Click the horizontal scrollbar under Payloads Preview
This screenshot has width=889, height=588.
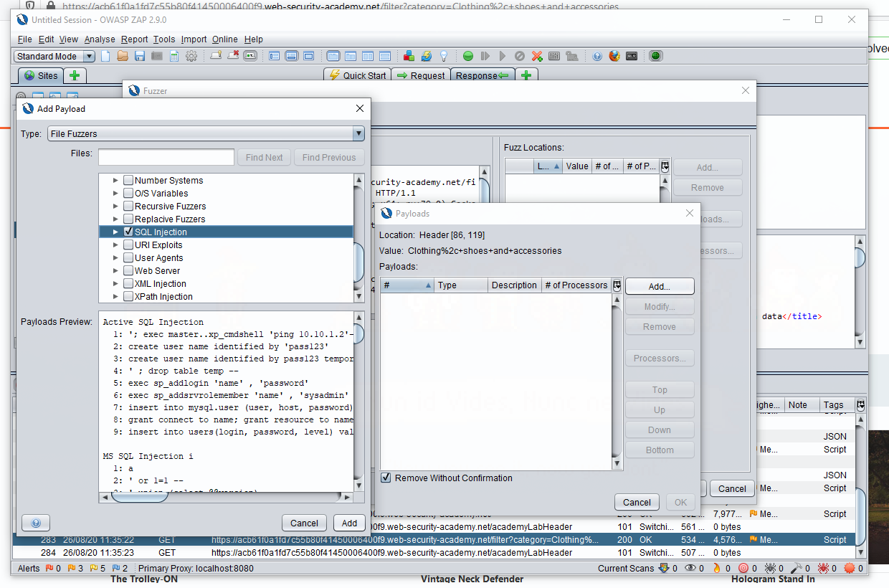point(226,497)
